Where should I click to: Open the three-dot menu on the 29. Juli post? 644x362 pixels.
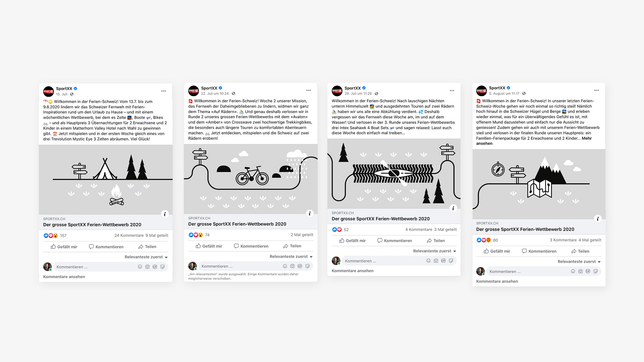[452, 90]
